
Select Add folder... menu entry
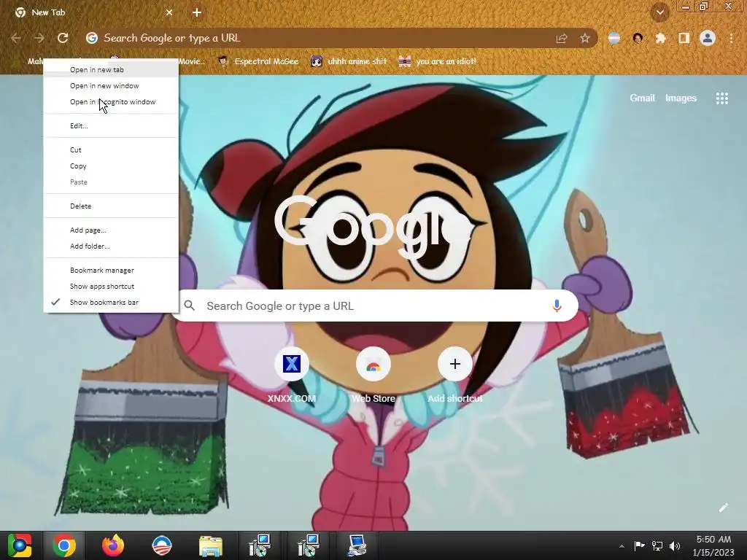[x=111, y=246]
